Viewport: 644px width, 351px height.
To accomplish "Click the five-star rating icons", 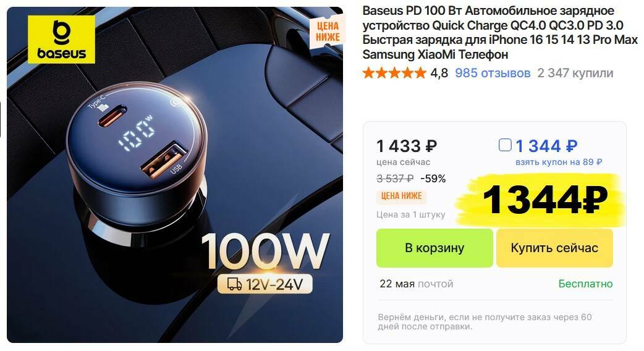I will click(x=394, y=73).
